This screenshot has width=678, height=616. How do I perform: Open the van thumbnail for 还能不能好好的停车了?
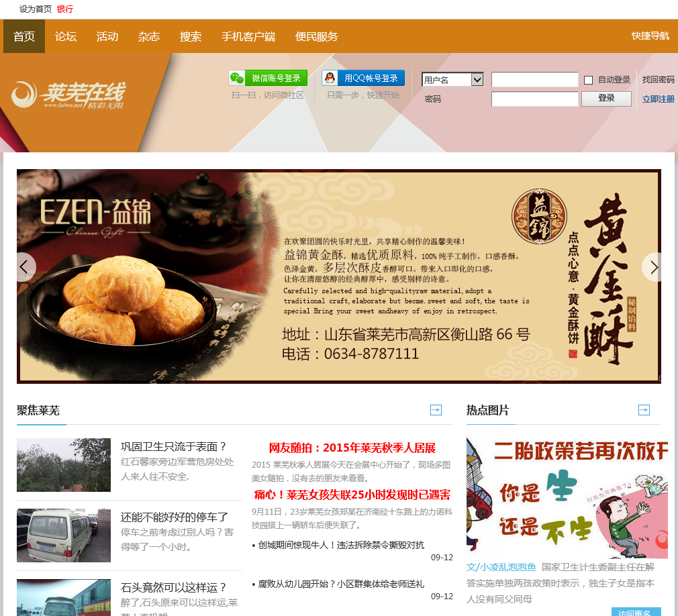64,535
